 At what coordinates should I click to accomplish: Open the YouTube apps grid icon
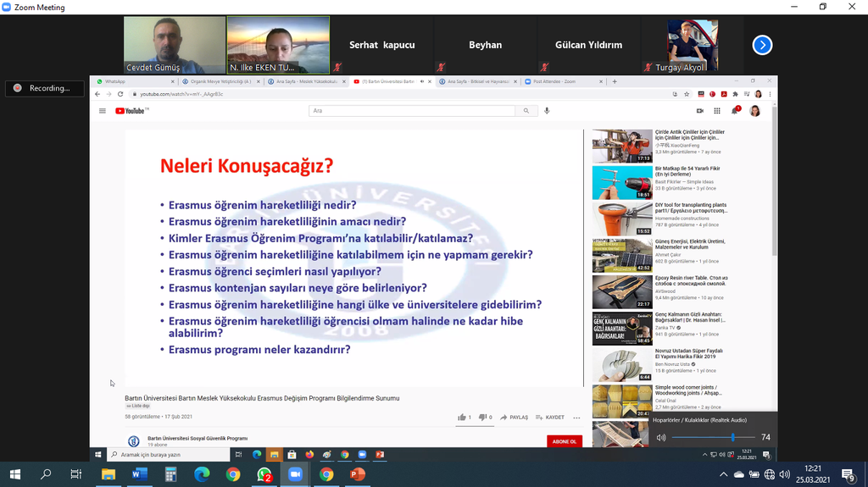(717, 111)
